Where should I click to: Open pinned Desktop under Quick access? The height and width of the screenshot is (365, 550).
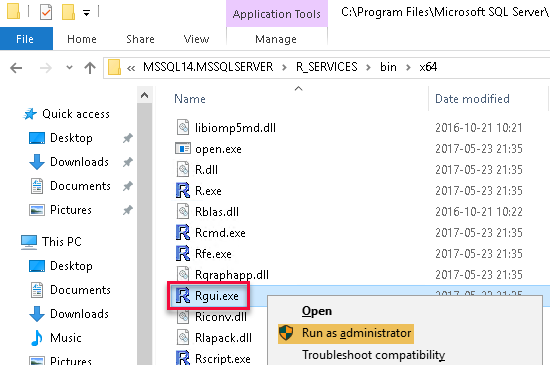(x=71, y=138)
